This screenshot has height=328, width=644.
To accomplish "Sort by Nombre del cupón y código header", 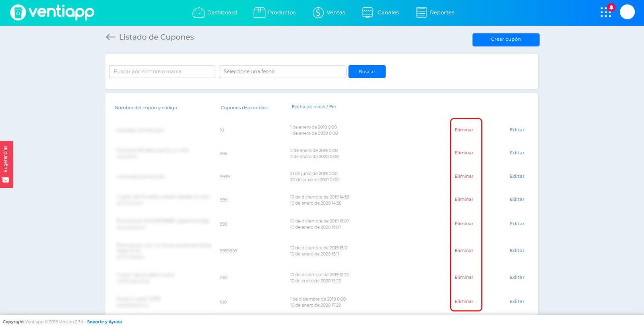I will pyautogui.click(x=146, y=108).
